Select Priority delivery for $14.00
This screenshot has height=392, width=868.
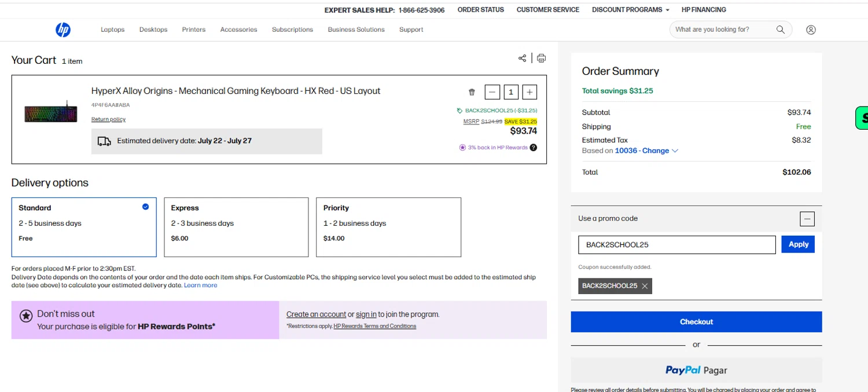[x=388, y=227]
